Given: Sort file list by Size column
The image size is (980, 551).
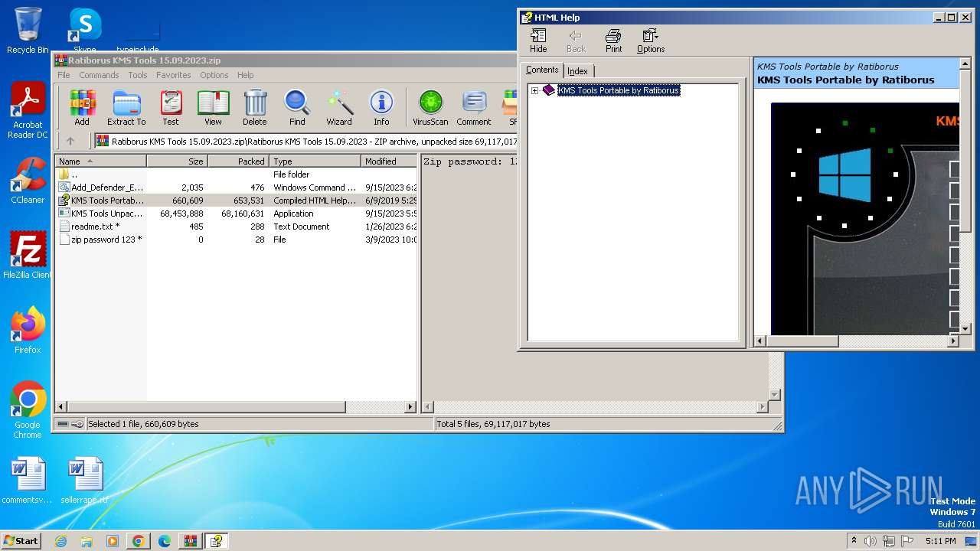Looking at the screenshot, I should (x=178, y=161).
